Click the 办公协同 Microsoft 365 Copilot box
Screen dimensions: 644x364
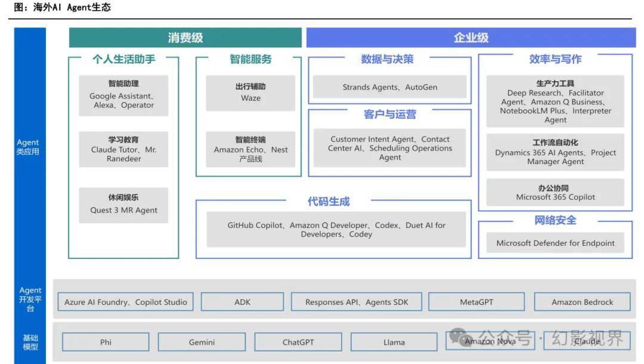pos(555,192)
